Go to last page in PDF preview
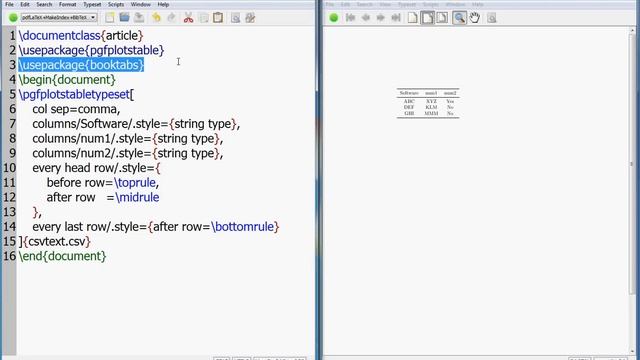The height and width of the screenshot is (360, 640). coord(396,18)
